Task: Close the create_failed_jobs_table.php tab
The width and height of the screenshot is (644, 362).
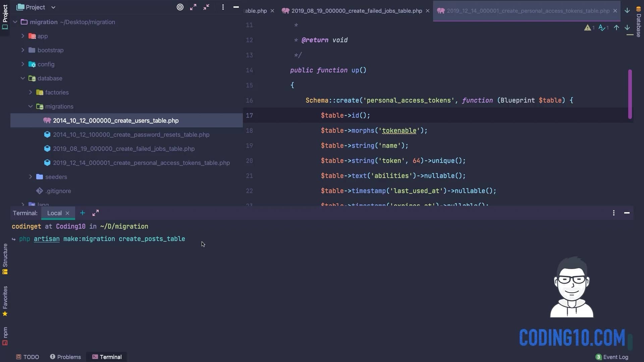Action: pos(428,11)
